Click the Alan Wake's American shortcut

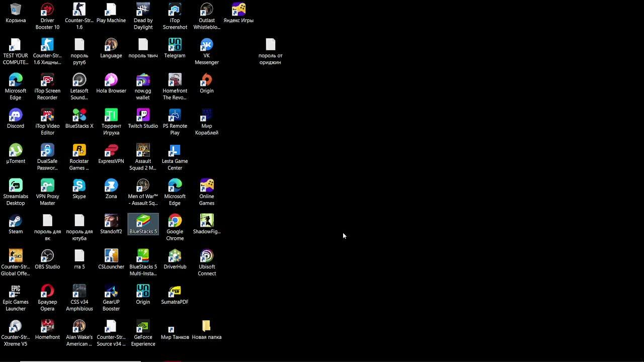[x=79, y=333]
